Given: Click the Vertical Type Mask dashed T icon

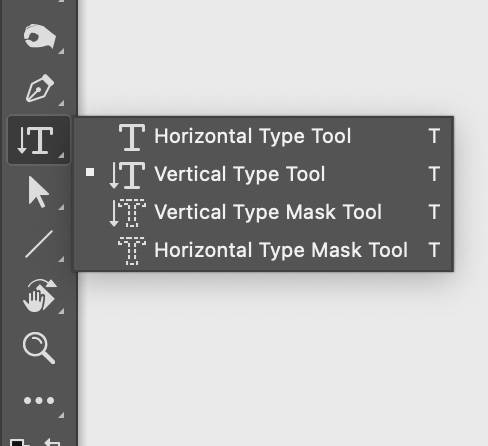Looking at the screenshot, I should (128, 213).
